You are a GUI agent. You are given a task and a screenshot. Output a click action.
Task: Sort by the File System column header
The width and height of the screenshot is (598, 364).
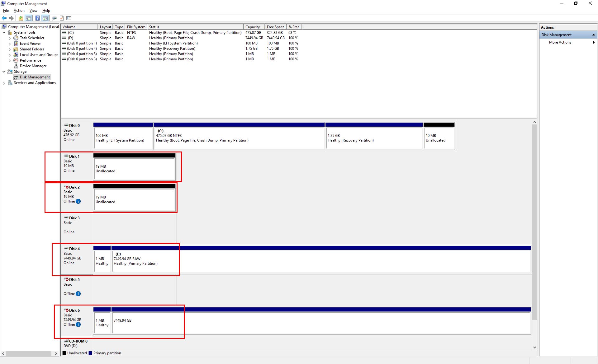point(136,27)
